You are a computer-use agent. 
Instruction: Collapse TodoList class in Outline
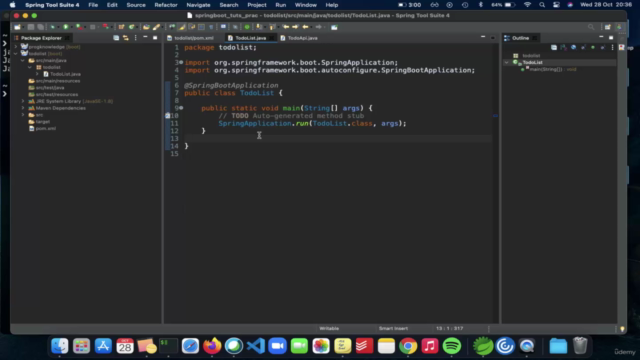pos(507,62)
